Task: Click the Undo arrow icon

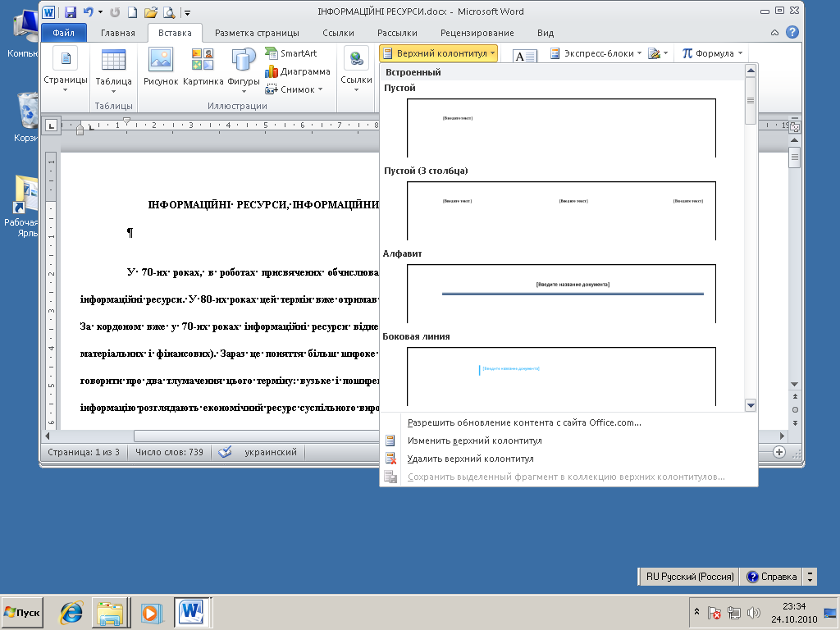Action: (x=88, y=11)
